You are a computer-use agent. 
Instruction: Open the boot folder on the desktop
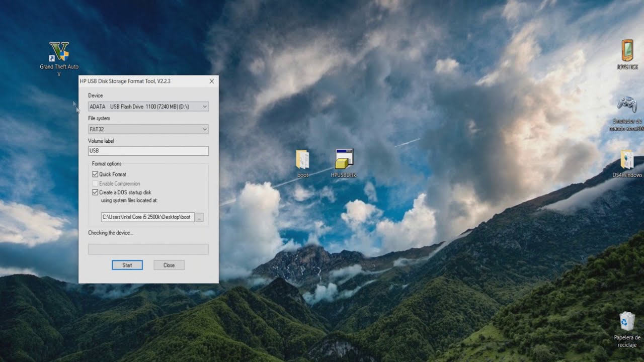click(302, 164)
